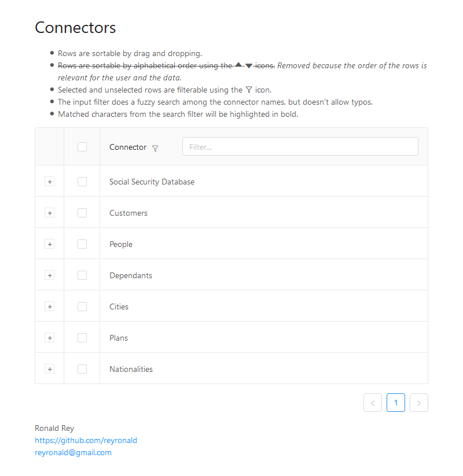Image resolution: width=463 pixels, height=476 pixels.
Task: Tick the checkbox for People
Action: [82, 244]
